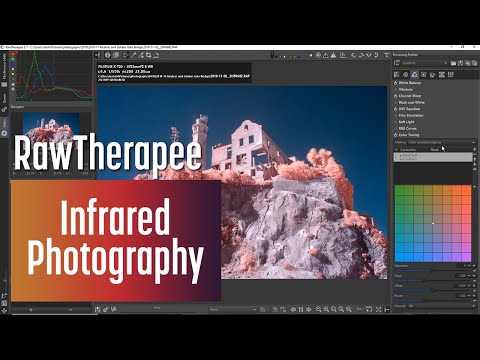480x360 pixels.
Task: Select the crop selection tool
Action: (148, 55)
